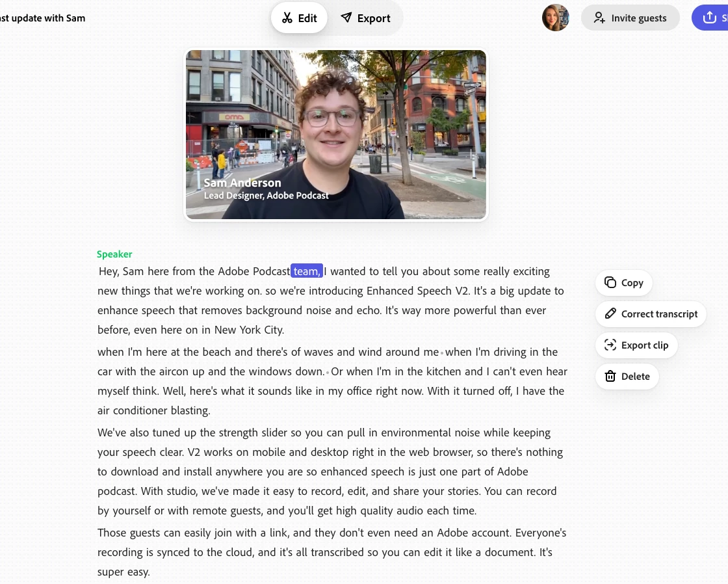Image resolution: width=728 pixels, height=584 pixels.
Task: Click the words "super easy."
Action: pos(123,572)
